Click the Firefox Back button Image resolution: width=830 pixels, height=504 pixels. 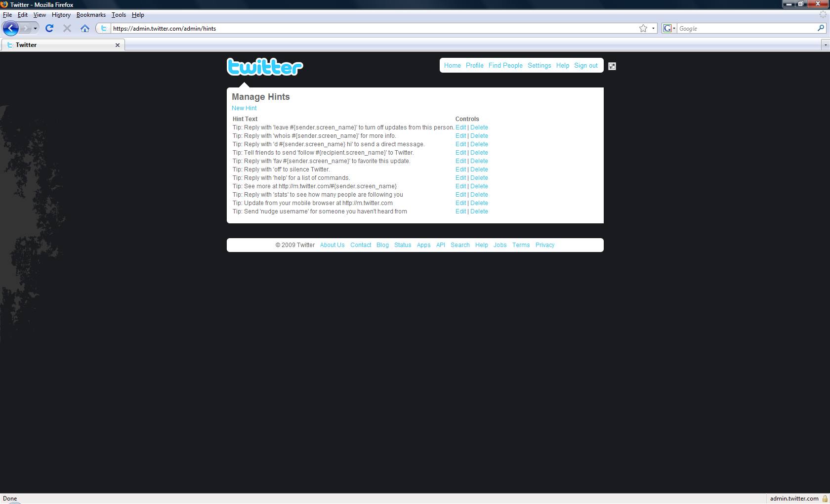[11, 28]
